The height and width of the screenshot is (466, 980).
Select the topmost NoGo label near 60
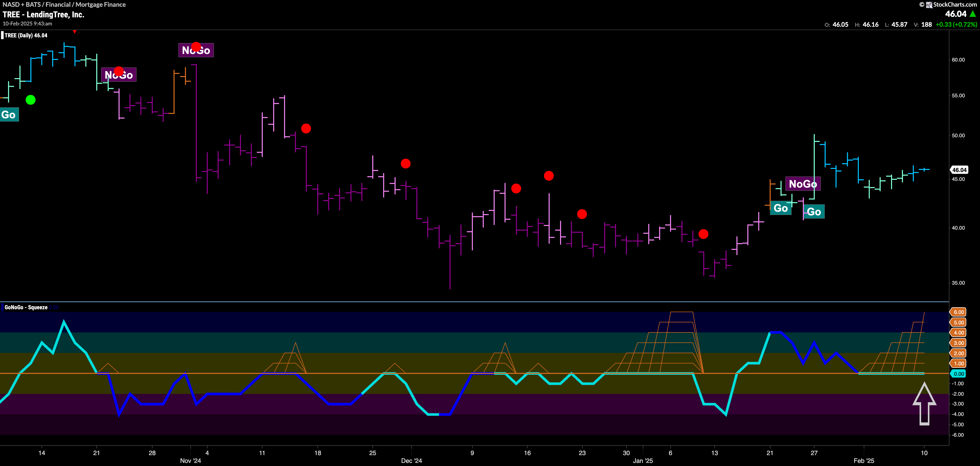tap(196, 50)
